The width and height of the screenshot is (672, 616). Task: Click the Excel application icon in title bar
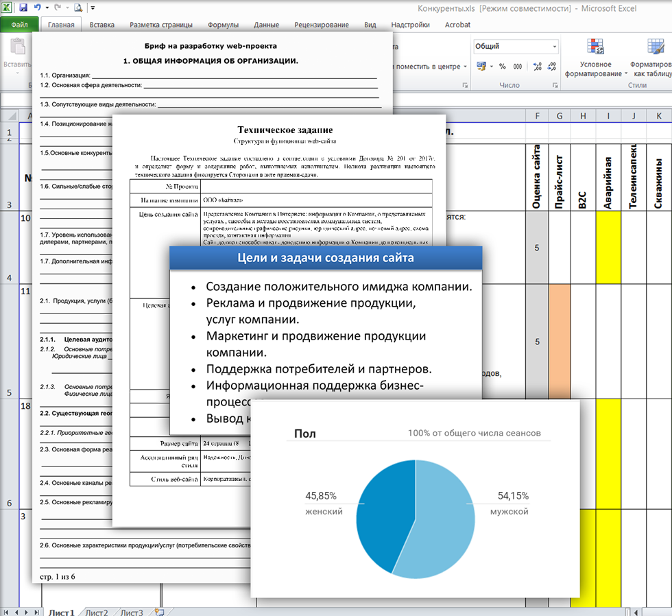[x=7, y=8]
